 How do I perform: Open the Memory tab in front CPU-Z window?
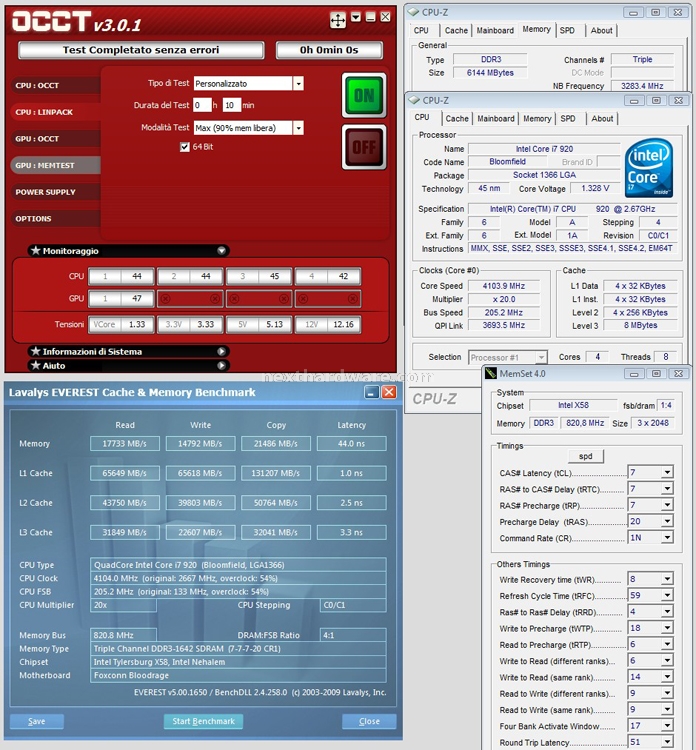tap(537, 119)
